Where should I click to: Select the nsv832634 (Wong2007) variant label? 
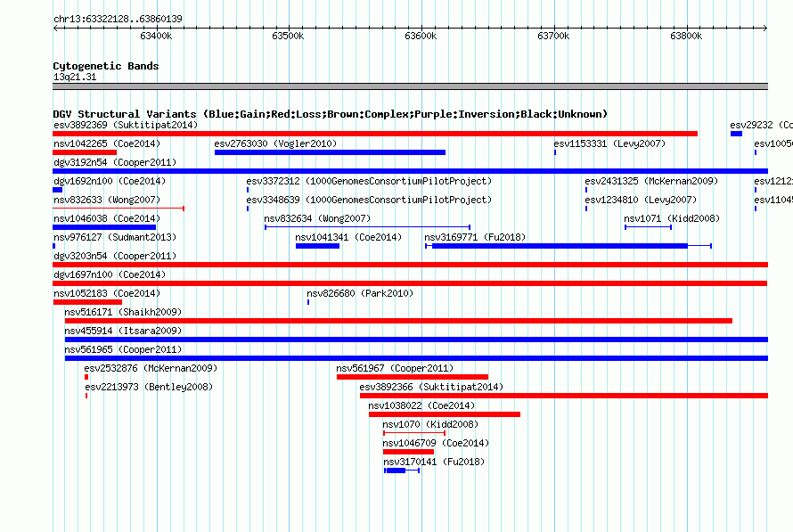(317, 218)
